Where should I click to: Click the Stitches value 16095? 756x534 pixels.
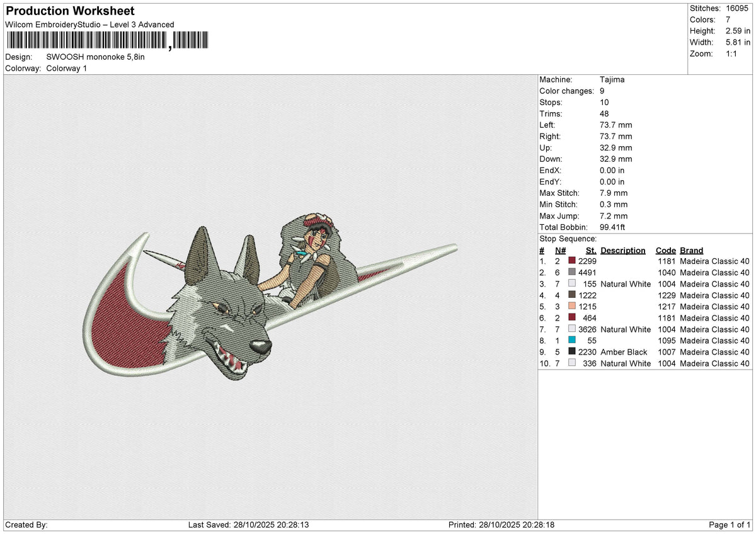click(738, 8)
